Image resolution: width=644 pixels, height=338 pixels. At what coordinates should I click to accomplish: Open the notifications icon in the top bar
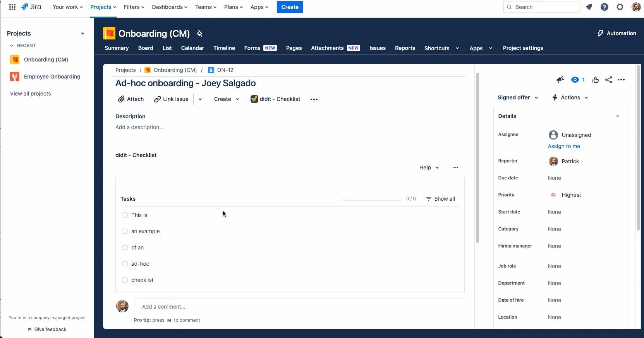pyautogui.click(x=589, y=7)
